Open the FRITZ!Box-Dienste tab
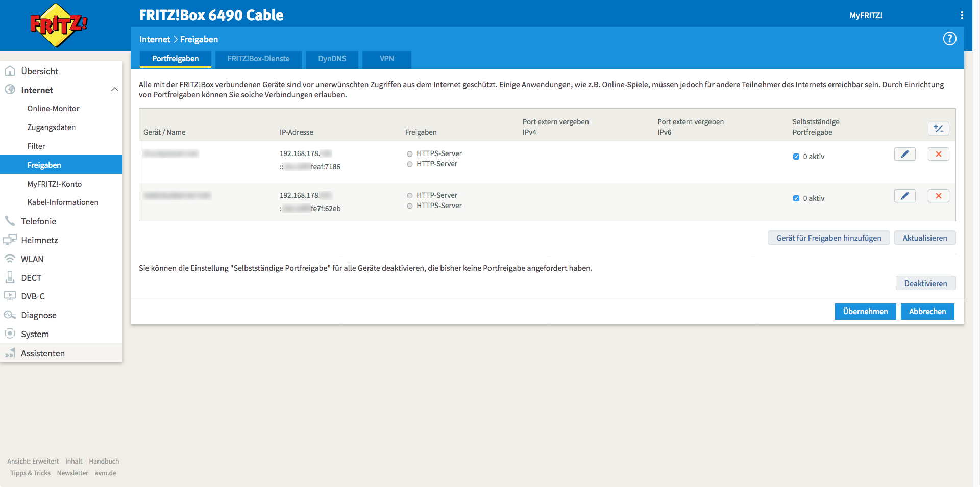 tap(258, 59)
